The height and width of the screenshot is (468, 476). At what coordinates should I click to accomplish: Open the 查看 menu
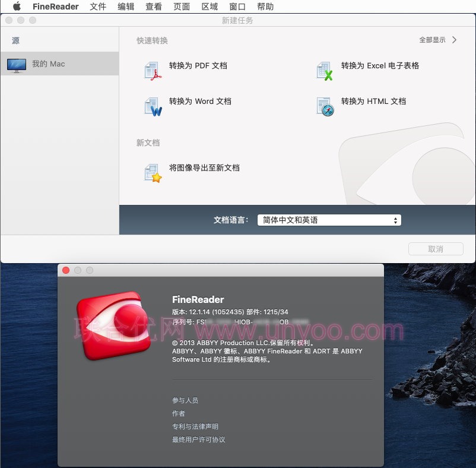click(154, 7)
